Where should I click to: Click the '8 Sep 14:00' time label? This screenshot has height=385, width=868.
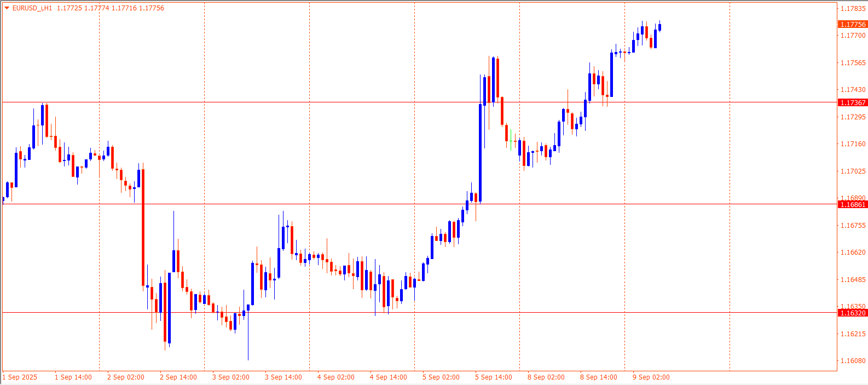(598, 377)
